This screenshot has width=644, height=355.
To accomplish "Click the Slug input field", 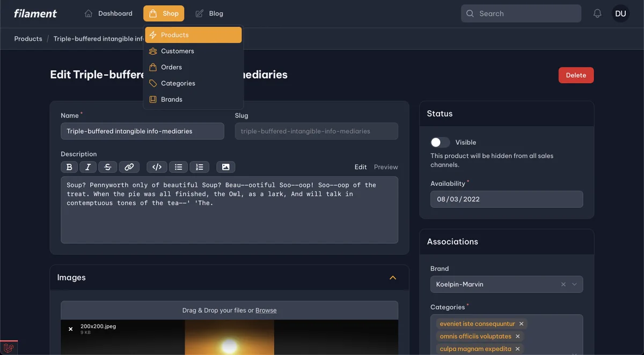I will 317,131.
